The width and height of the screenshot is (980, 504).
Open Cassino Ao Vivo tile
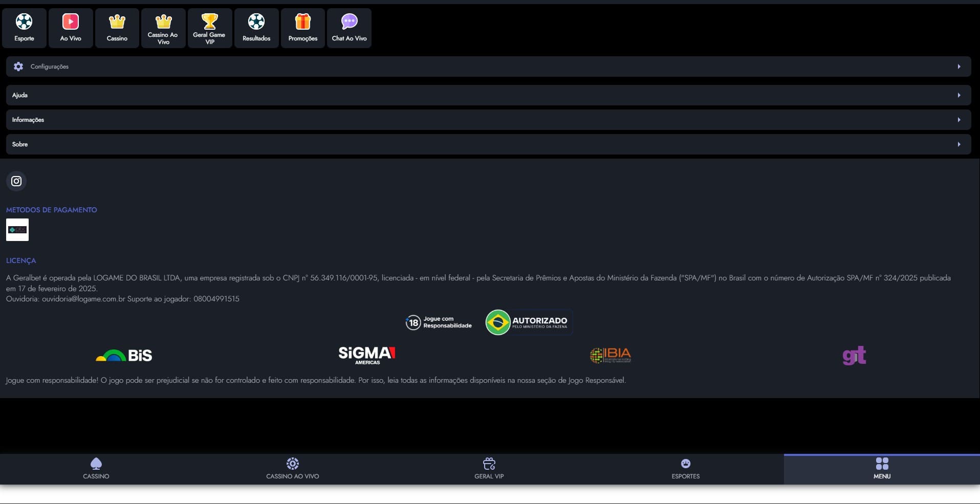coord(163,28)
